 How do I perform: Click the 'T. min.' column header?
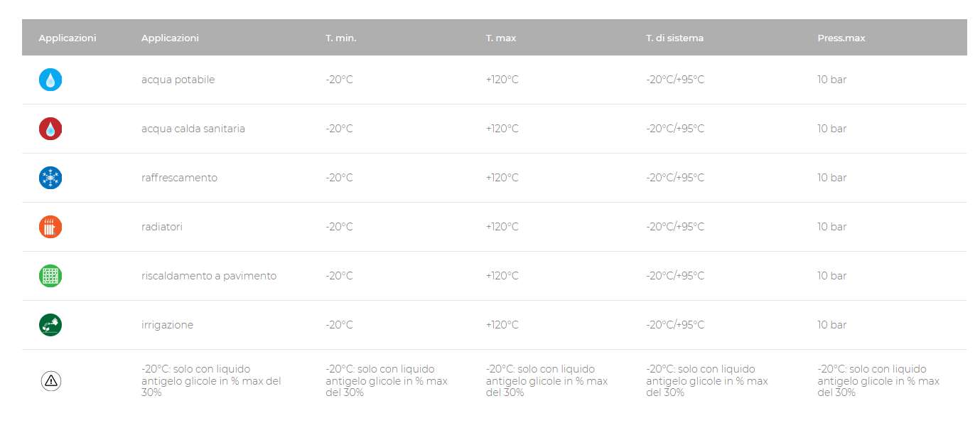coord(341,38)
